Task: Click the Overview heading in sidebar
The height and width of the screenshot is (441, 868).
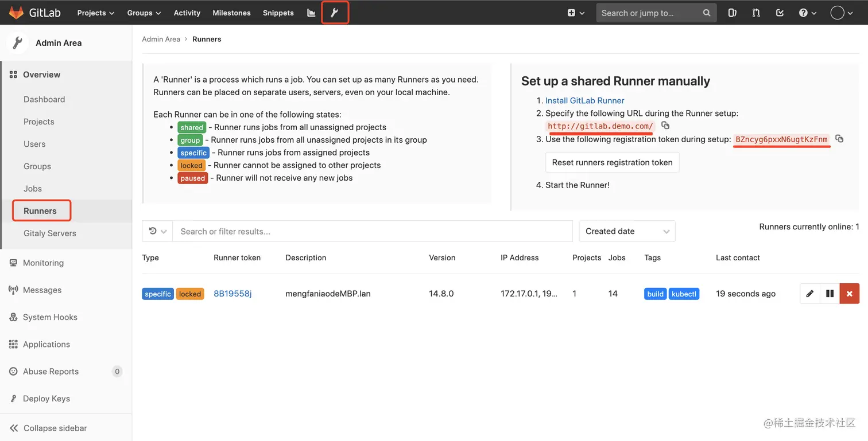Action: coord(41,75)
